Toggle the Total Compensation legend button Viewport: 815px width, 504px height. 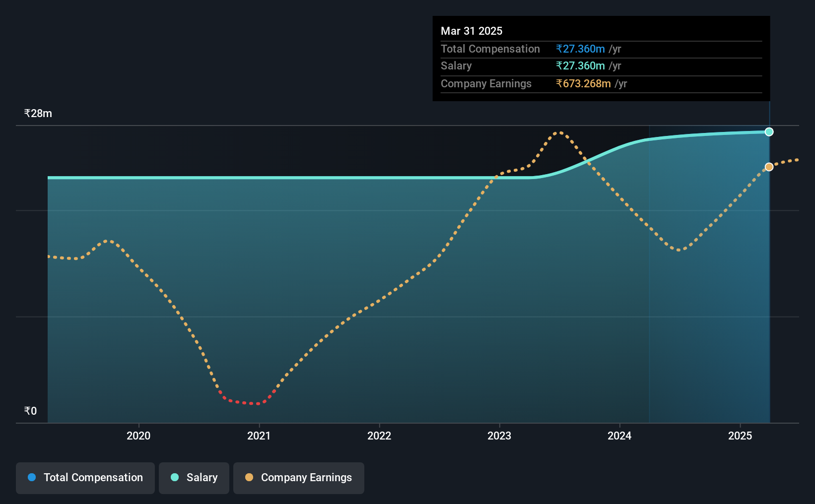(x=85, y=478)
